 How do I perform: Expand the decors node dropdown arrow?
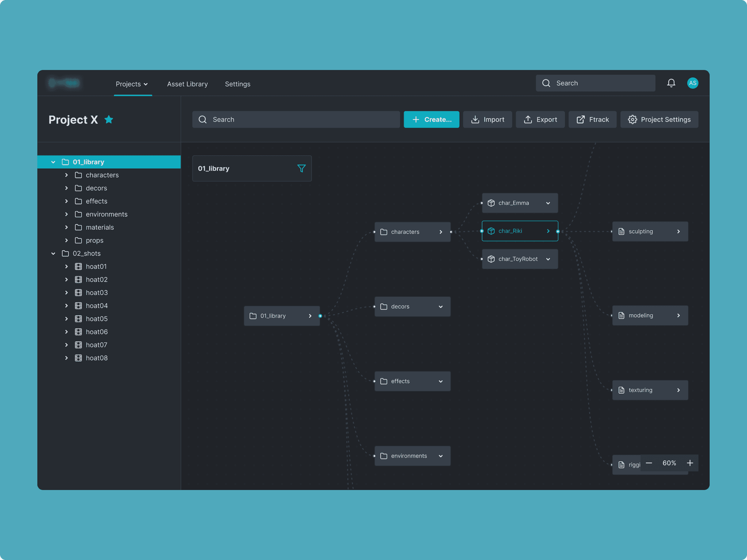441,307
